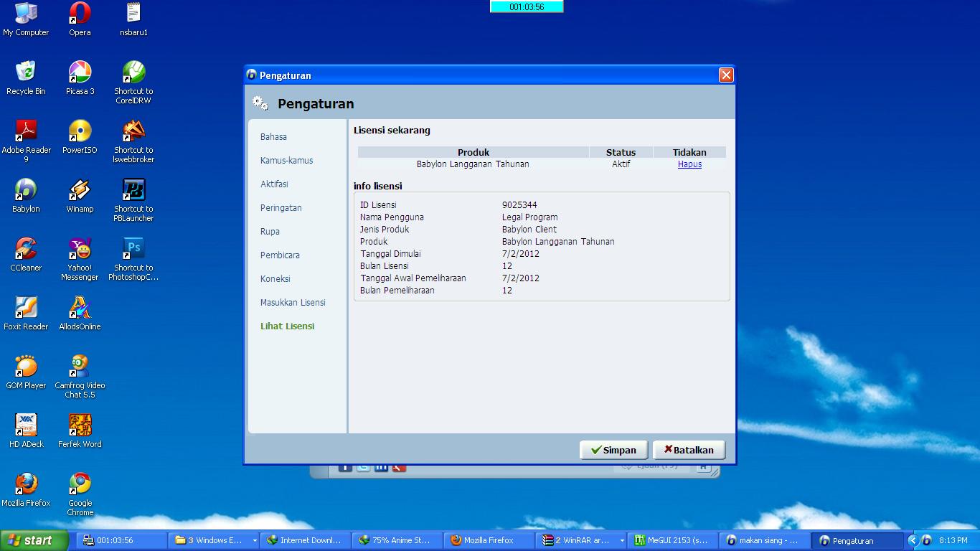Switch to the MeGUI 2153 taskbar button
The width and height of the screenshot is (980, 551).
[673, 540]
